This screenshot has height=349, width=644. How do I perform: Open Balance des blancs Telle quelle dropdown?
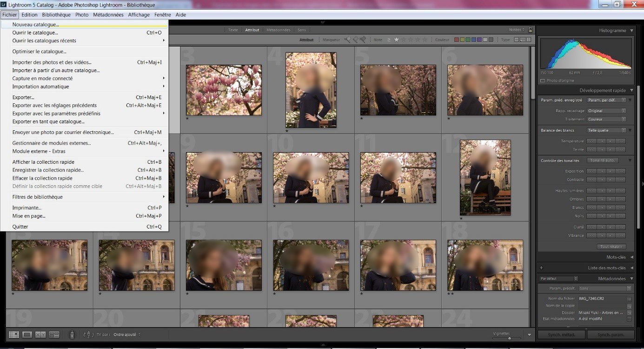tap(606, 130)
